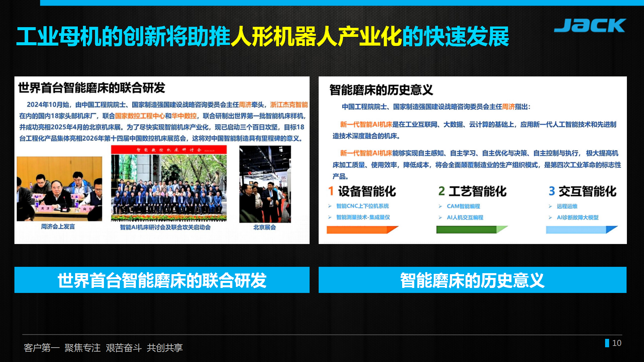
Task: Click the footer slogan 客户第一
Action: [x=42, y=348]
